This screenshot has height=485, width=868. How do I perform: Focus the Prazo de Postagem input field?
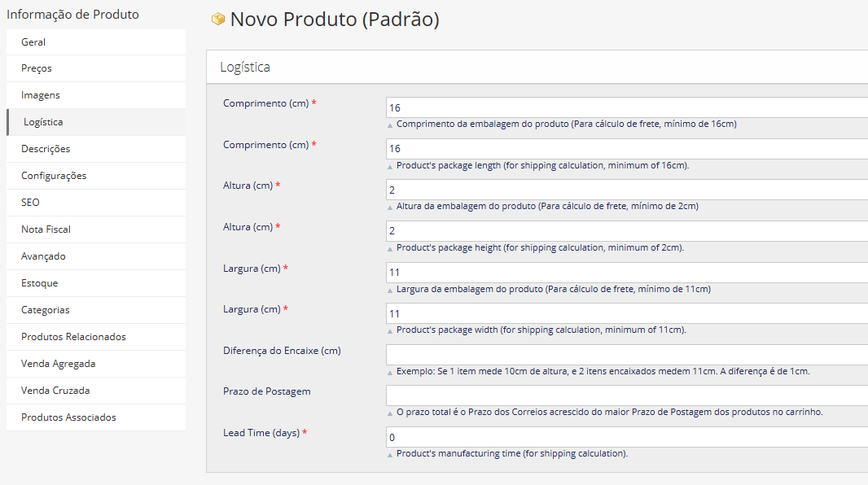coord(626,395)
